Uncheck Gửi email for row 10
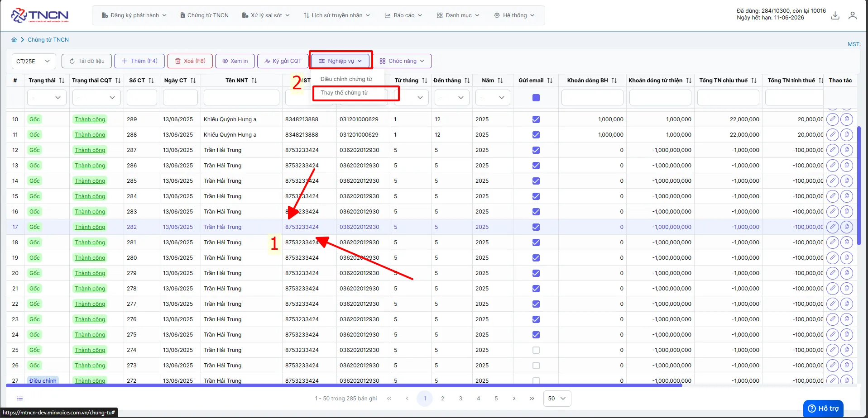868x418 pixels. 536,119
